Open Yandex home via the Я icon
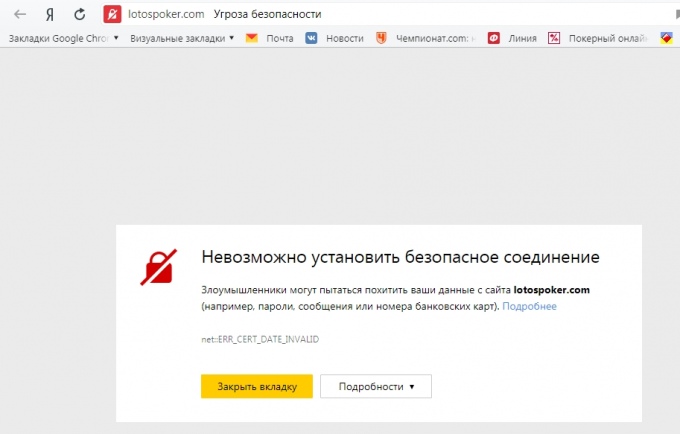The image size is (680, 434). (50, 15)
